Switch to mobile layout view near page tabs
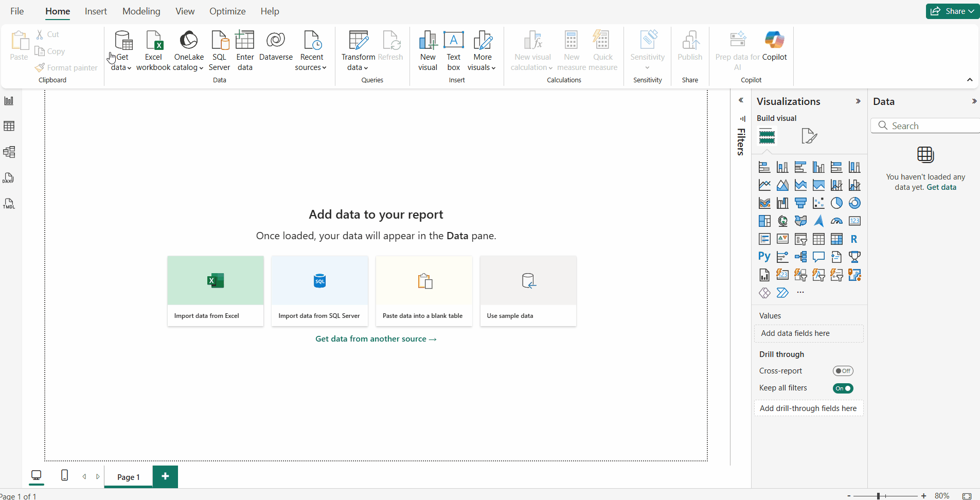The height and width of the screenshot is (500, 980). [x=64, y=476]
